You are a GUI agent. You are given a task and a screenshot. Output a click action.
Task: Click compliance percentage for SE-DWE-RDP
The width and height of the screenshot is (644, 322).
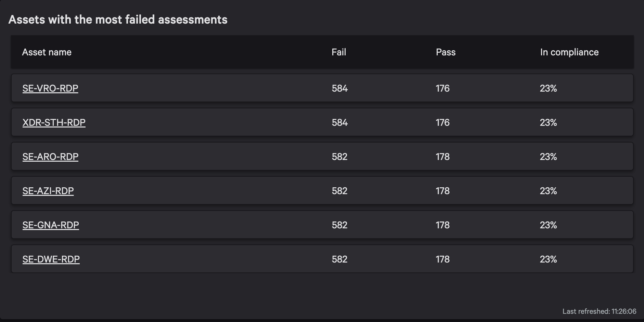tap(548, 259)
